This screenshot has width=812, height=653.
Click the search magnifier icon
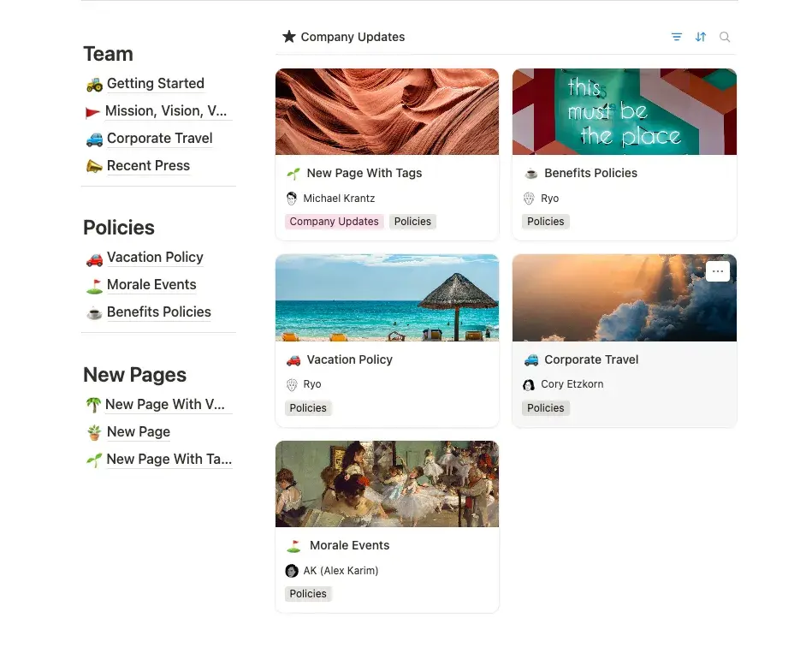pos(725,37)
